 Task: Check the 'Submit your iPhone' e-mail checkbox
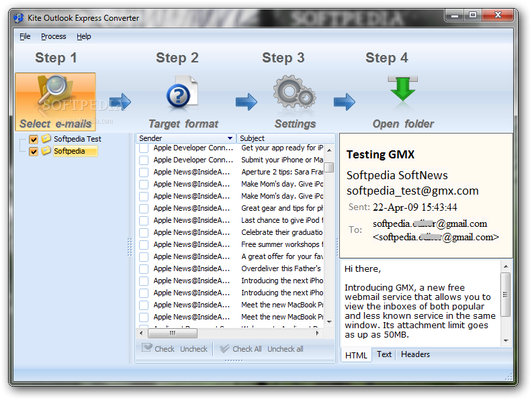[x=144, y=160]
